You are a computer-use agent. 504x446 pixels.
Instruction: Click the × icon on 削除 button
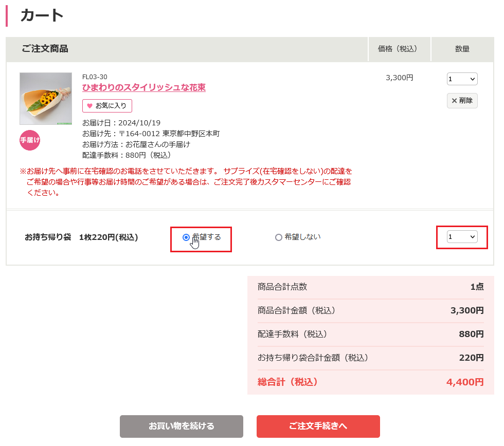click(454, 101)
